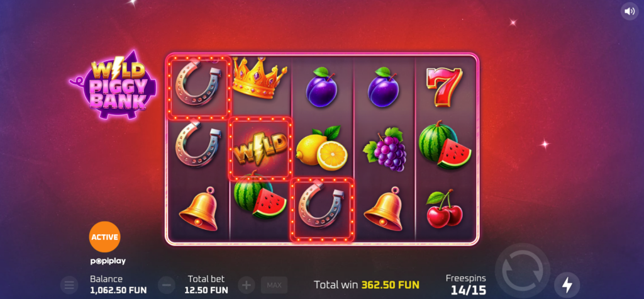The height and width of the screenshot is (299, 644).
Task: Toggle turbo mode lightning bolt icon
Action: click(567, 285)
